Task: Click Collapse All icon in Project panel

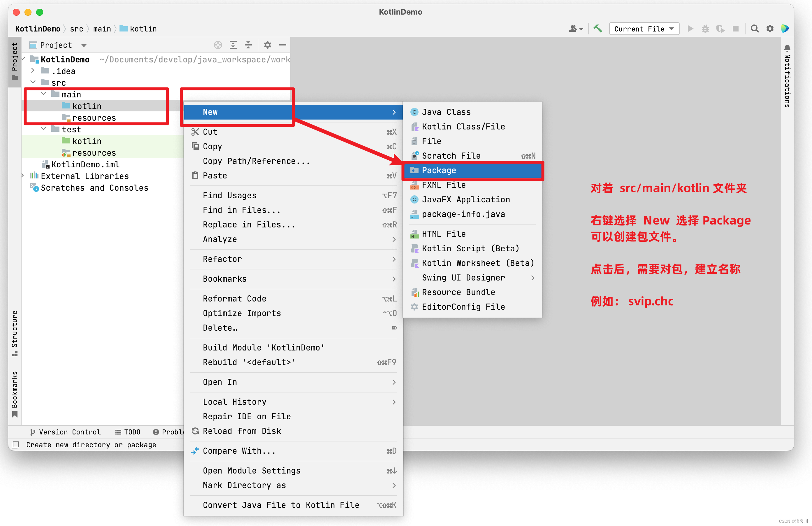Action: 248,45
